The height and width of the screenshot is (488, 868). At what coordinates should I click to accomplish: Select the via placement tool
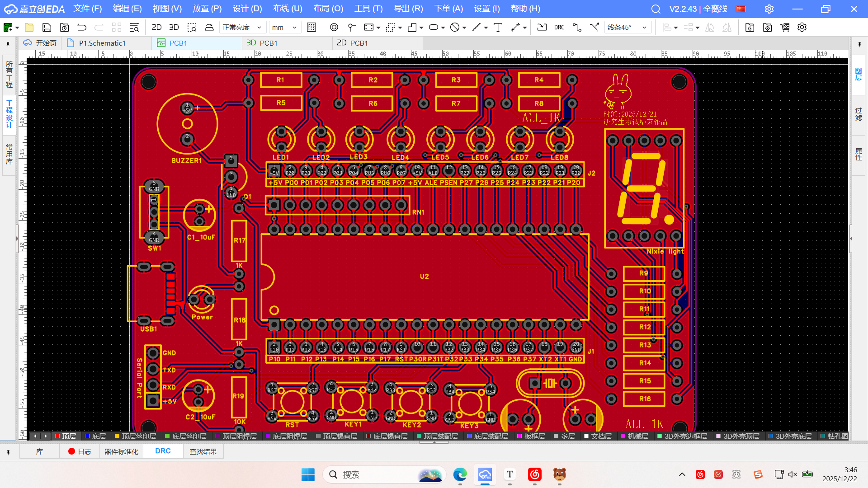pos(334,27)
